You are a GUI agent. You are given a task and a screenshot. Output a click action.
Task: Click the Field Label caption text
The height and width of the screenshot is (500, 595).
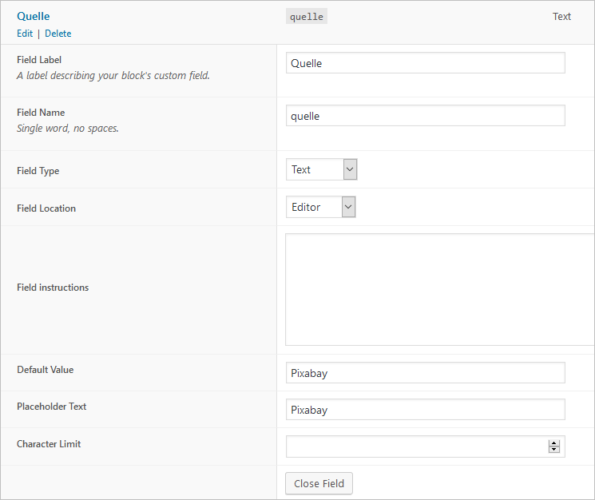pos(39,60)
